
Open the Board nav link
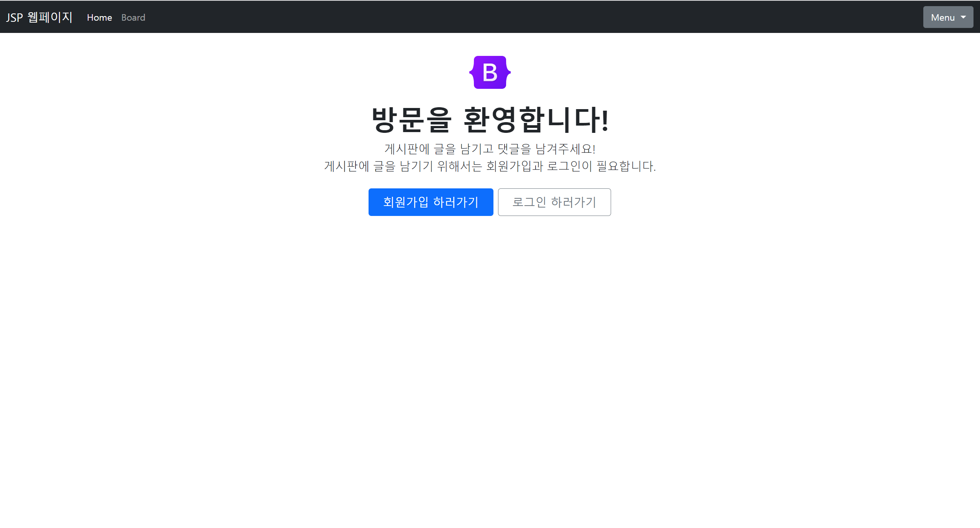[133, 18]
